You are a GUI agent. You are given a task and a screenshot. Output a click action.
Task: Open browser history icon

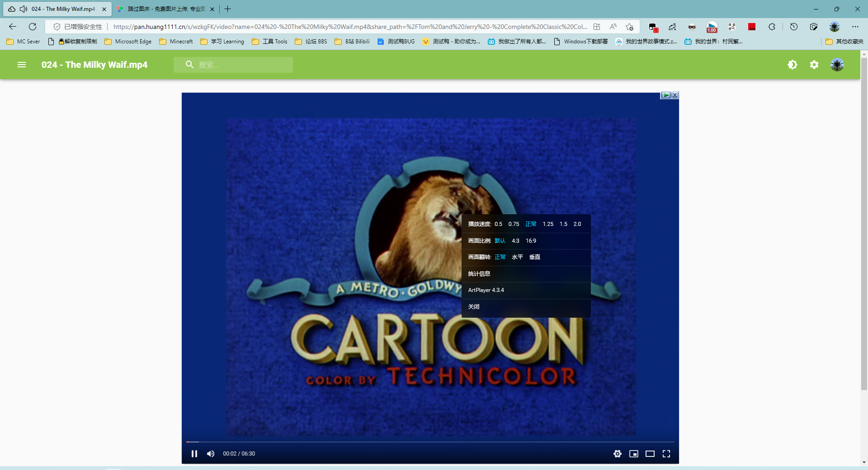(x=794, y=27)
